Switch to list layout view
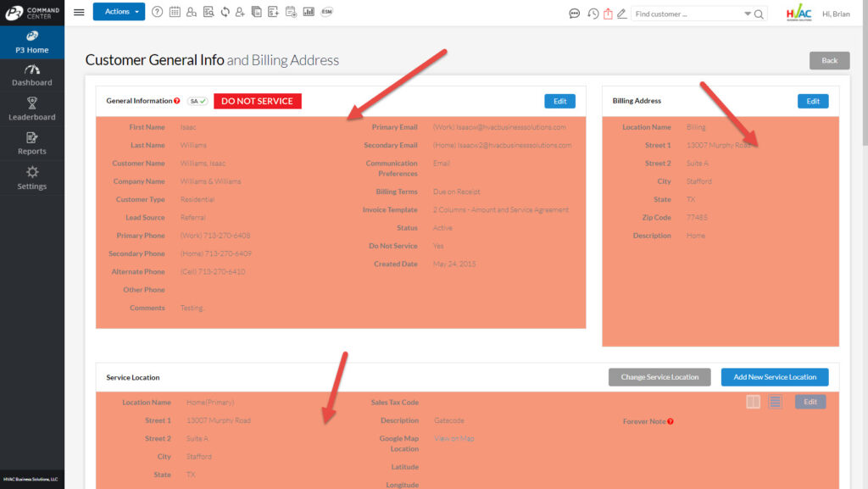The image size is (868, 489). pos(775,402)
